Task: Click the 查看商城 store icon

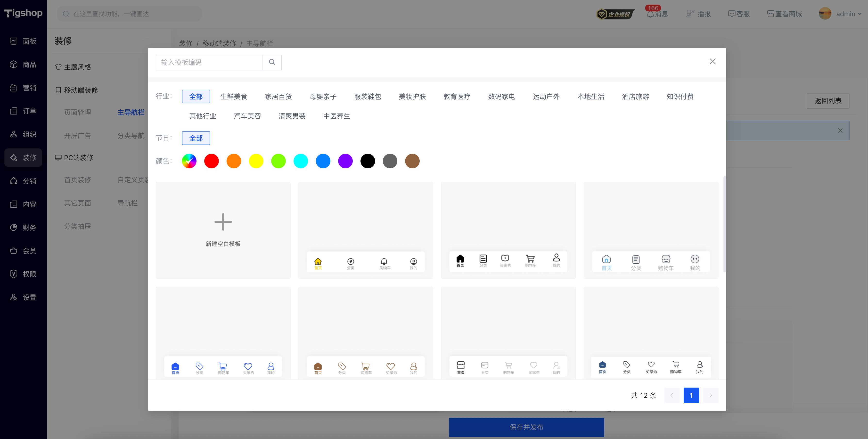Action: (x=770, y=14)
